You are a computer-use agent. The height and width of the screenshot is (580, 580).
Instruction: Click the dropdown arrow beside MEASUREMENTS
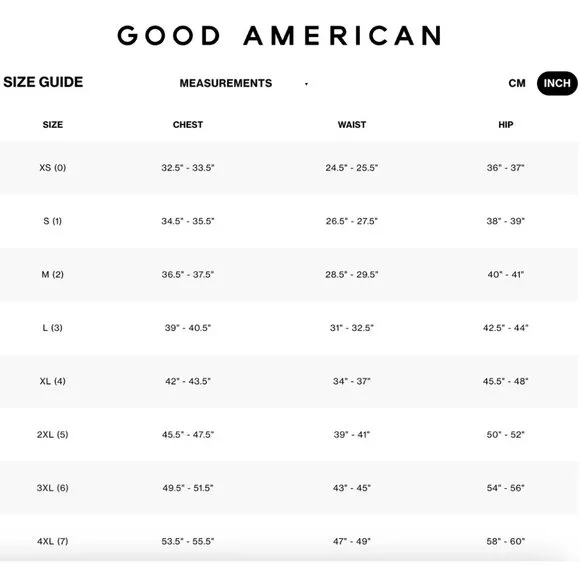(x=306, y=84)
